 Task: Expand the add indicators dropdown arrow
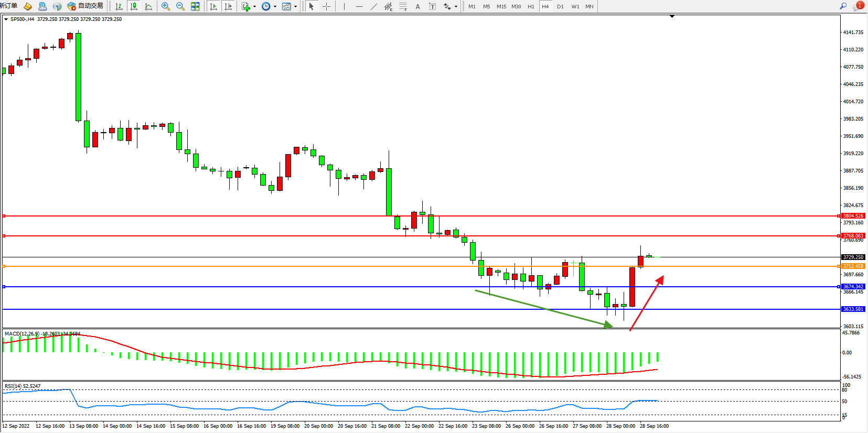pyautogui.click(x=254, y=7)
